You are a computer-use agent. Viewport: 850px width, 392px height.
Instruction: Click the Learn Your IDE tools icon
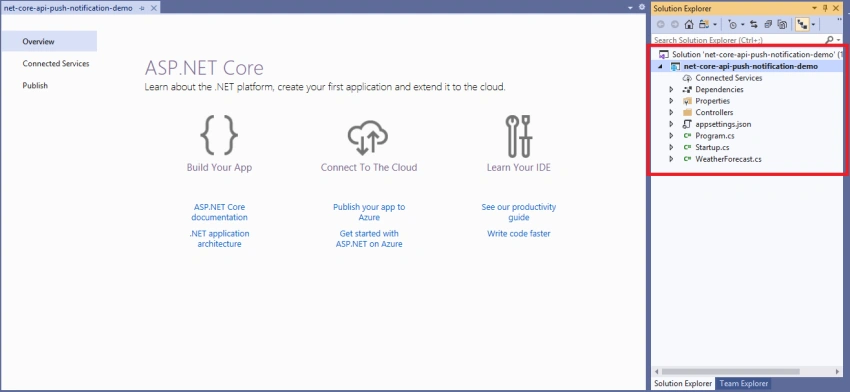point(519,136)
